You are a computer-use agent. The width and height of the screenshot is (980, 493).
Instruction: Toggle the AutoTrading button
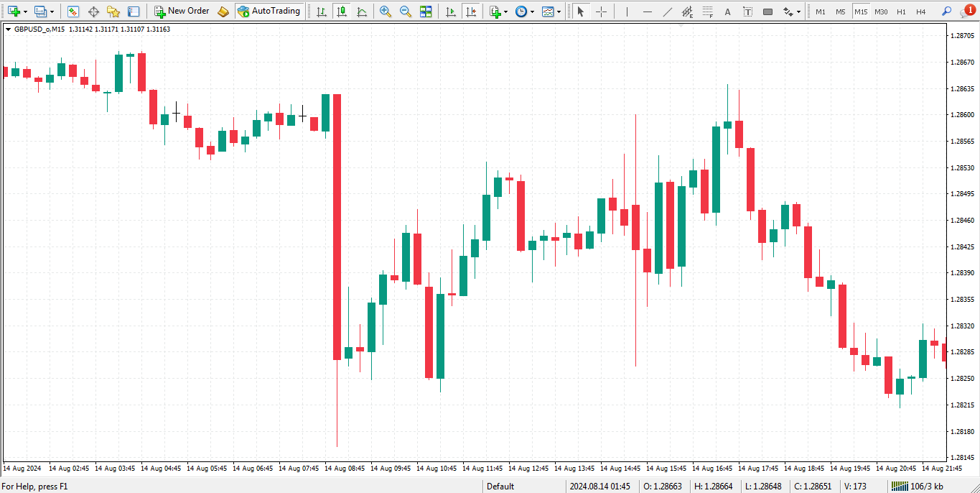[x=269, y=11]
